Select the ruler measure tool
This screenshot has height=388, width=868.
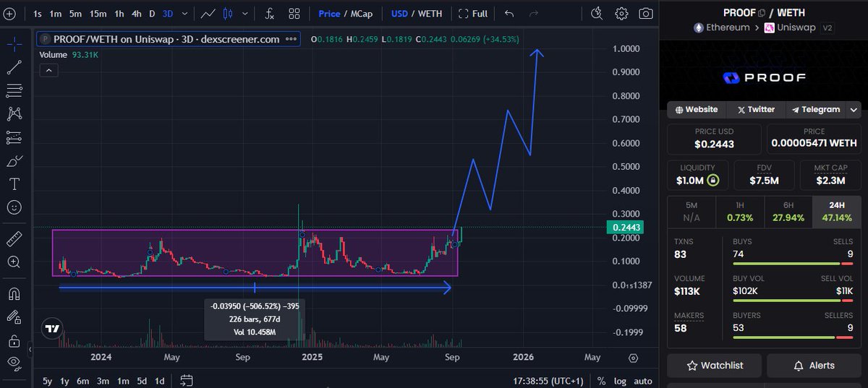14,238
